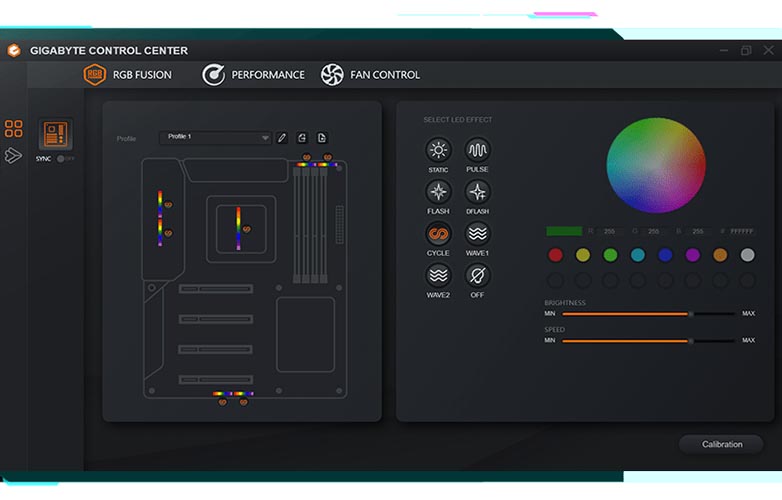
Task: Apply the Wave1 LED effect
Action: (x=477, y=234)
